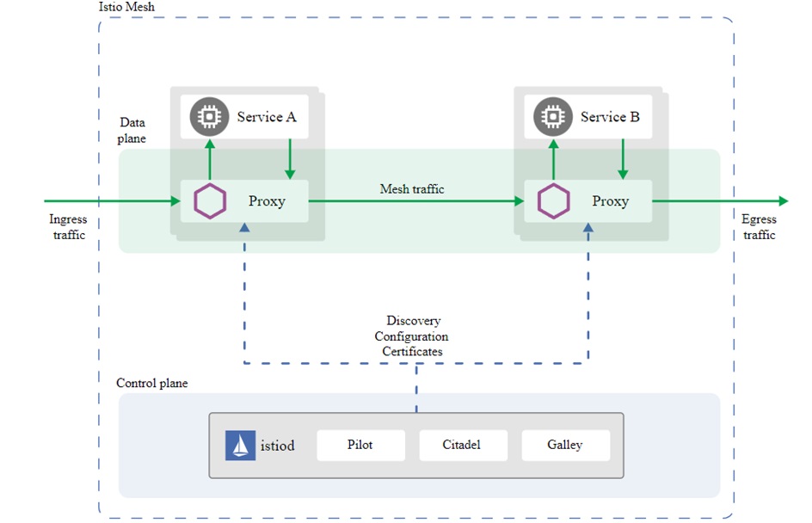The width and height of the screenshot is (812, 523).
Task: Click the Control plane heading
Action: tap(152, 383)
